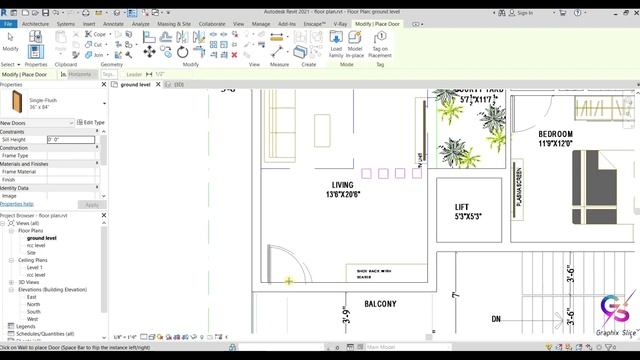Image resolution: width=640 pixels, height=360 pixels.
Task: Collapse the Constraints properties section
Action: pos(97,131)
